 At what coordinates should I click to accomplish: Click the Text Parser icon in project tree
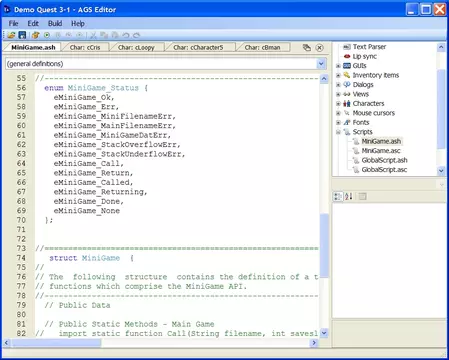(x=347, y=47)
